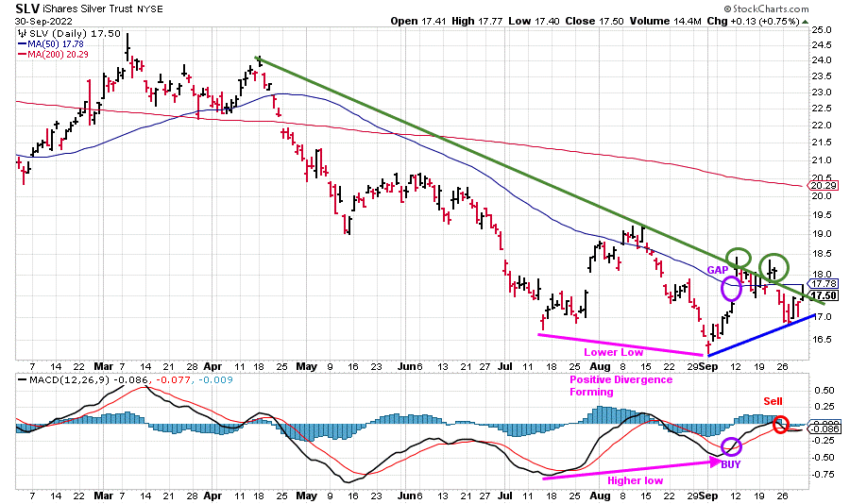Click the Open 17.41 value
Image resolution: width=850 pixels, height=504 pixels.
pyautogui.click(x=419, y=21)
